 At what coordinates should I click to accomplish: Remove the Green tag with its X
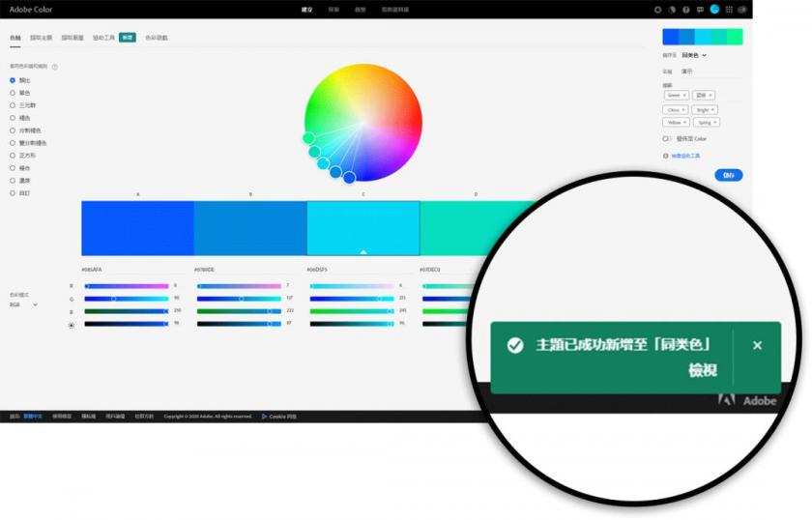(x=684, y=96)
